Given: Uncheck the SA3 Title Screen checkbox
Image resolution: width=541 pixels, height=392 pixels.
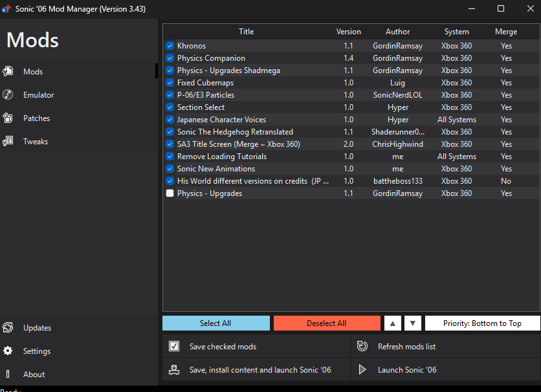Looking at the screenshot, I should click(170, 144).
